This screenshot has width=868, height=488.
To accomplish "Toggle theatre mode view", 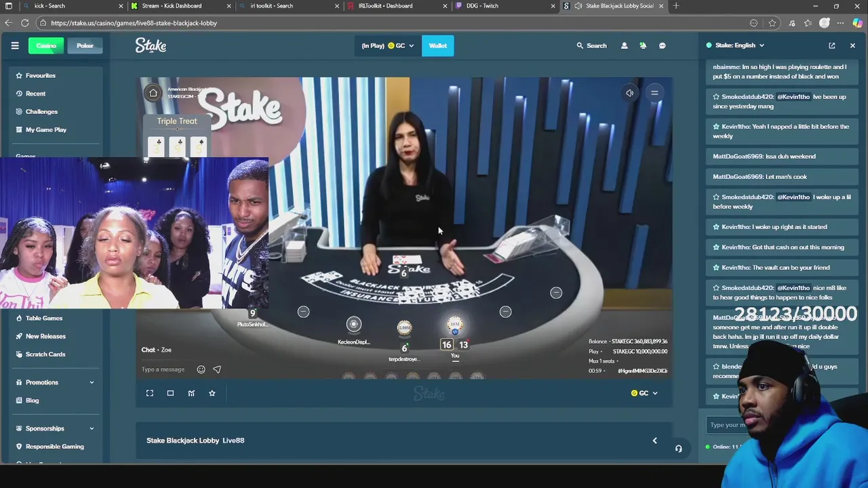I will (170, 393).
